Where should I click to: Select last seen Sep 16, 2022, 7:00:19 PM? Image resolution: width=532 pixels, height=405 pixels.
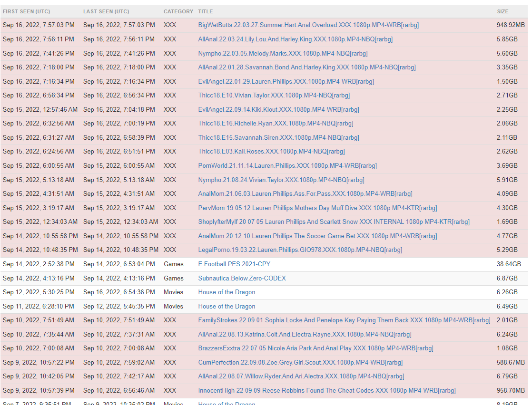coord(119,124)
